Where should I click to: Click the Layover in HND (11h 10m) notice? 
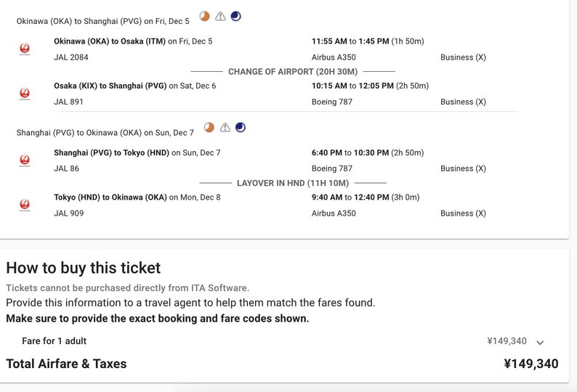pyautogui.click(x=292, y=183)
